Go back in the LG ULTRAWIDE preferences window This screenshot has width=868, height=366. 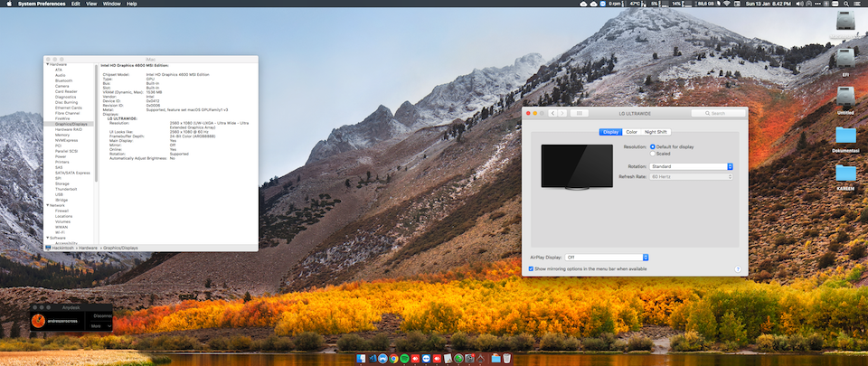pos(553,113)
